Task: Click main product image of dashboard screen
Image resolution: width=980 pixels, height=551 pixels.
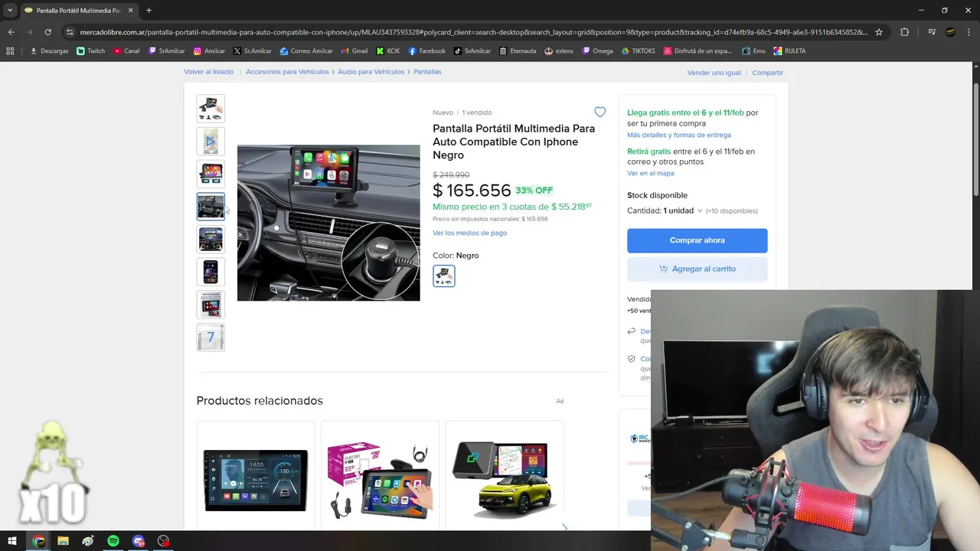Action: click(328, 223)
